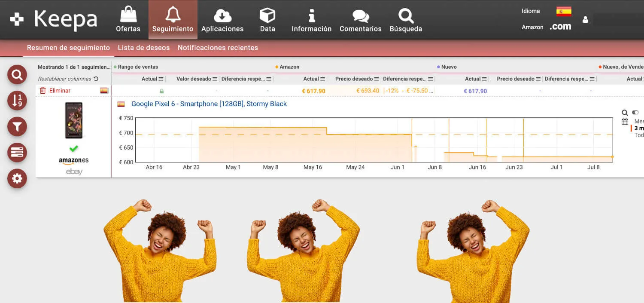The width and height of the screenshot is (644, 303).
Task: Click Eliminar to delete the tracking
Action: (x=60, y=91)
